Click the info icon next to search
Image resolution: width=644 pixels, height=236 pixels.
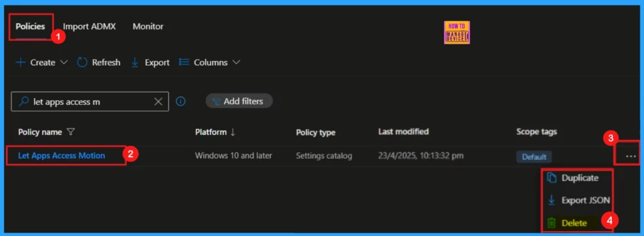[180, 101]
